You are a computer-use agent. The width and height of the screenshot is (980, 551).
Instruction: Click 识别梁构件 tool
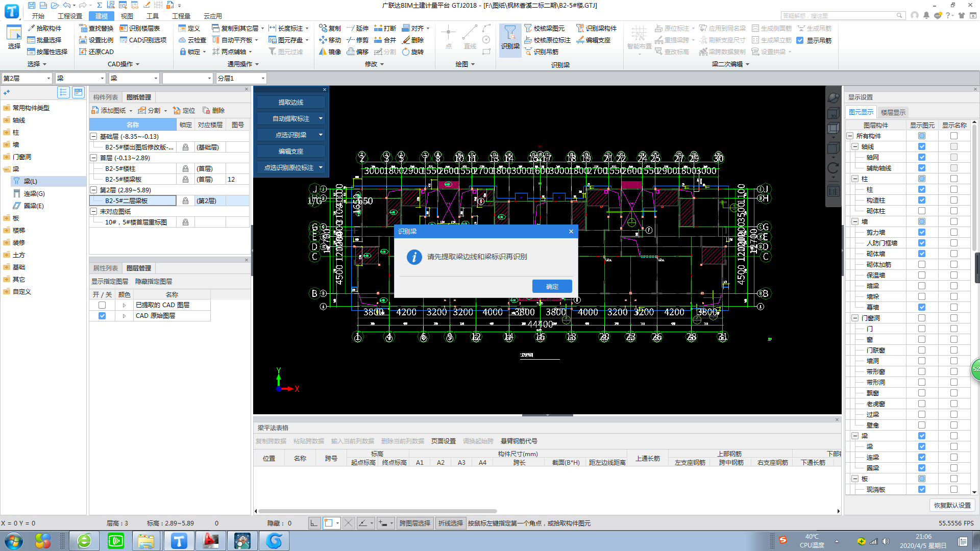pyautogui.click(x=596, y=28)
